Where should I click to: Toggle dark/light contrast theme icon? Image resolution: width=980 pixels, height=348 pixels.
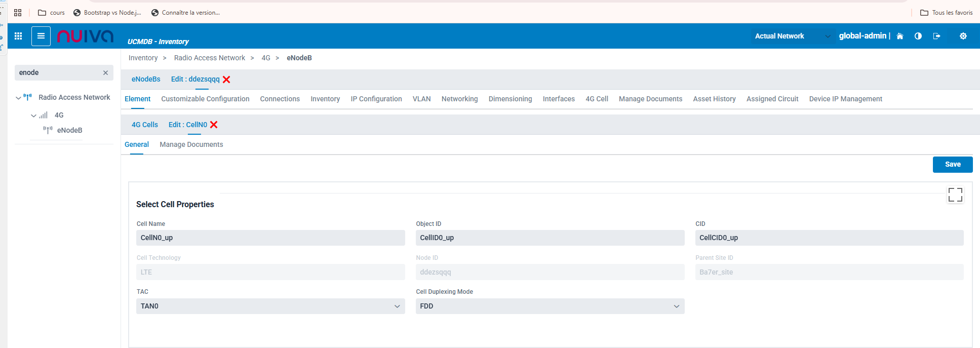tap(918, 36)
